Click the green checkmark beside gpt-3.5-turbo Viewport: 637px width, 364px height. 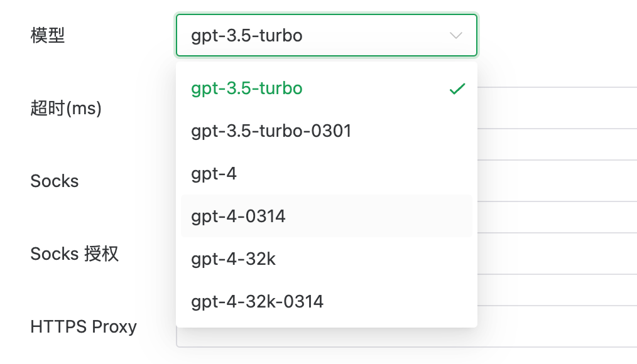457,88
